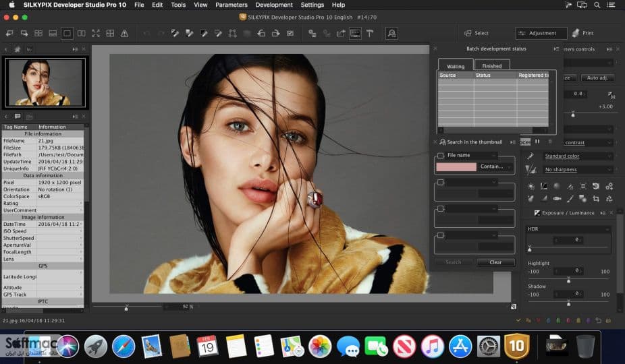Open the No sharpness dropdown
This screenshot has height=364, width=625.
[578, 170]
